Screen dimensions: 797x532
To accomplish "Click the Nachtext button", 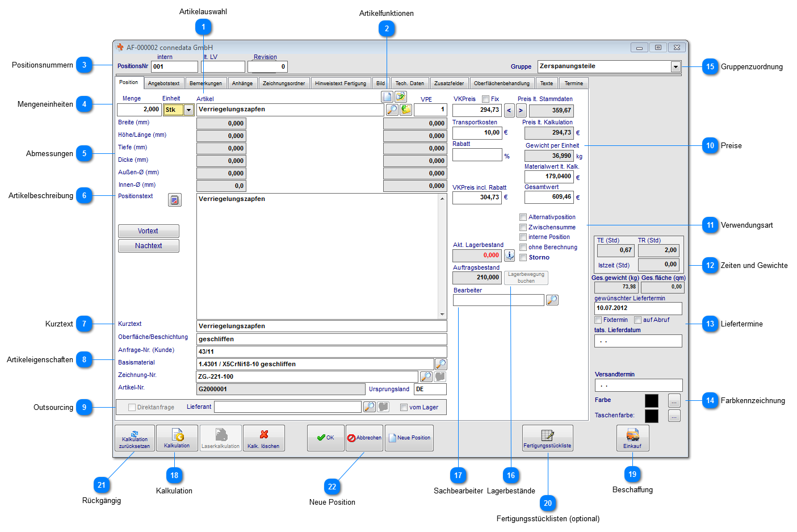I will click(x=149, y=246).
